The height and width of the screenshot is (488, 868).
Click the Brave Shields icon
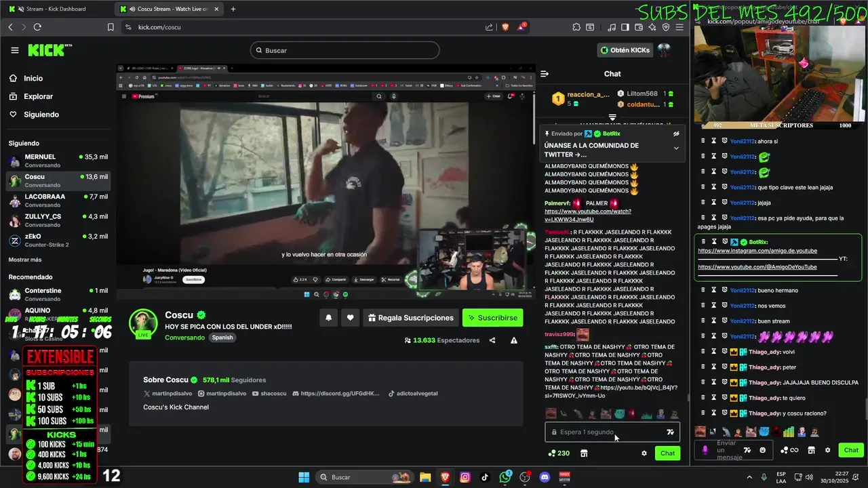pos(505,27)
